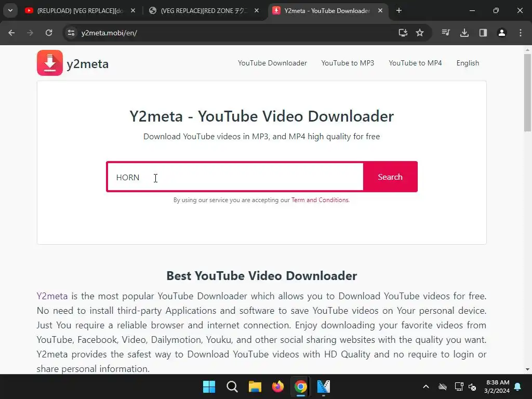
Task: Open YouTube to MP3 nav link
Action: 348,63
